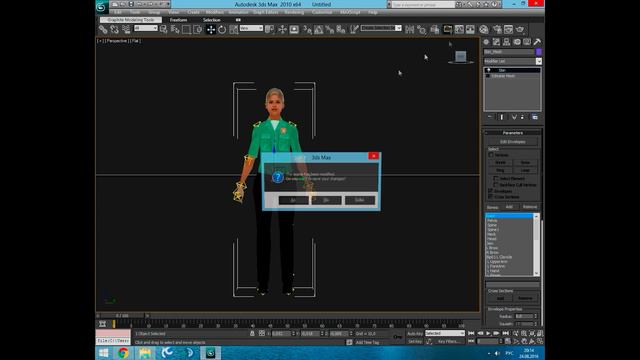This screenshot has height=360, width=640.
Task: Toggle Window/Crossing selection mode
Action: (x=198, y=29)
